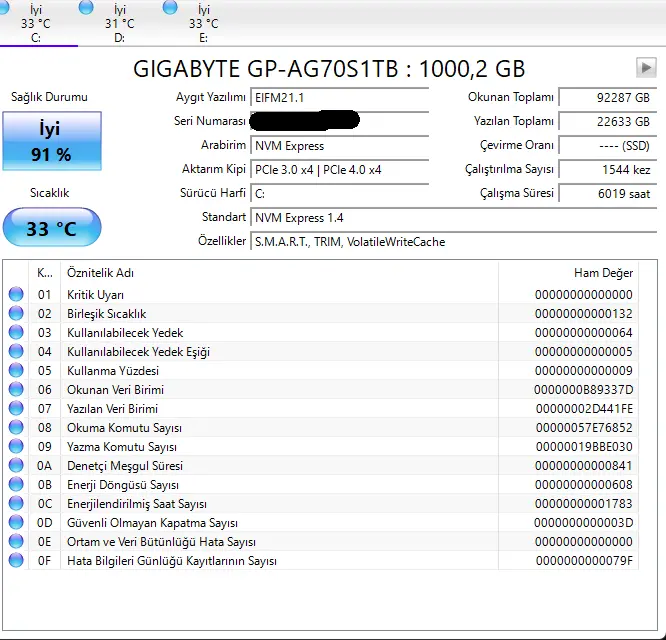Select the C: drive tab
Image resolution: width=666 pixels, height=640 pixels.
click(36, 23)
